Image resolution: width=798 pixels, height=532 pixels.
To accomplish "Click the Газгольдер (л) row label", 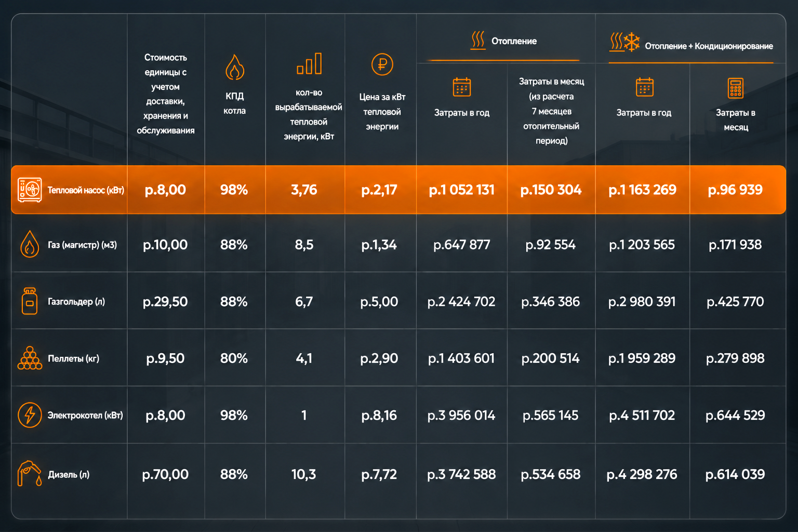I will pos(76,301).
